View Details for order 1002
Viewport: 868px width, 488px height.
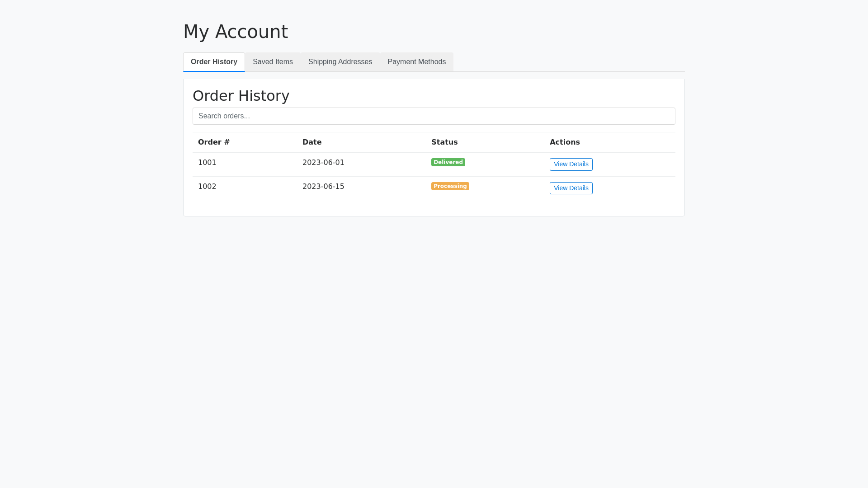click(571, 188)
